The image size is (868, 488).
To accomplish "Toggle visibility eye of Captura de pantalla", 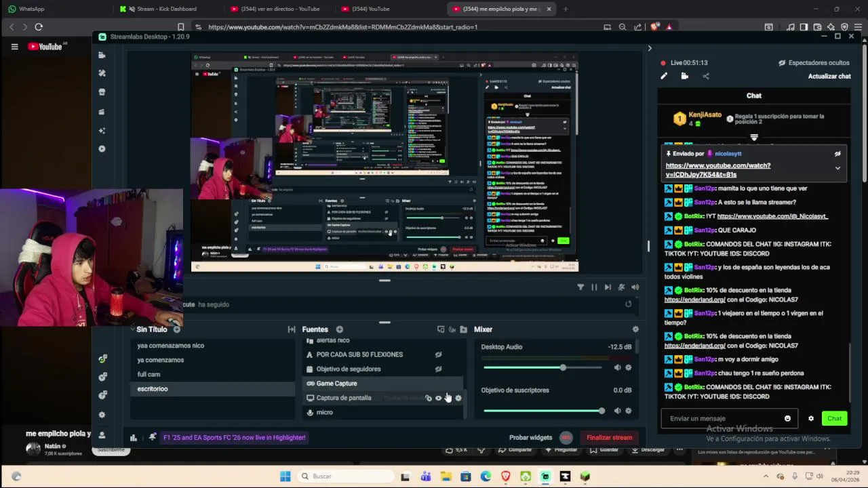I will pyautogui.click(x=438, y=398).
